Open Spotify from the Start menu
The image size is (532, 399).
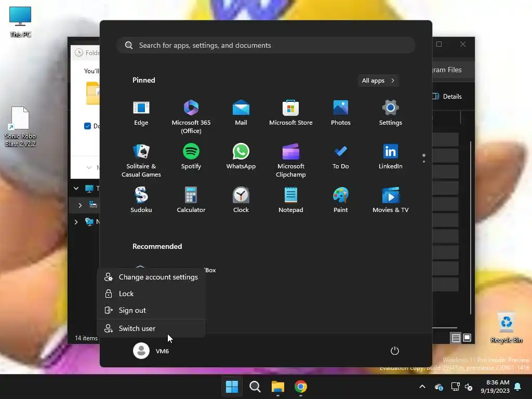pos(191,157)
